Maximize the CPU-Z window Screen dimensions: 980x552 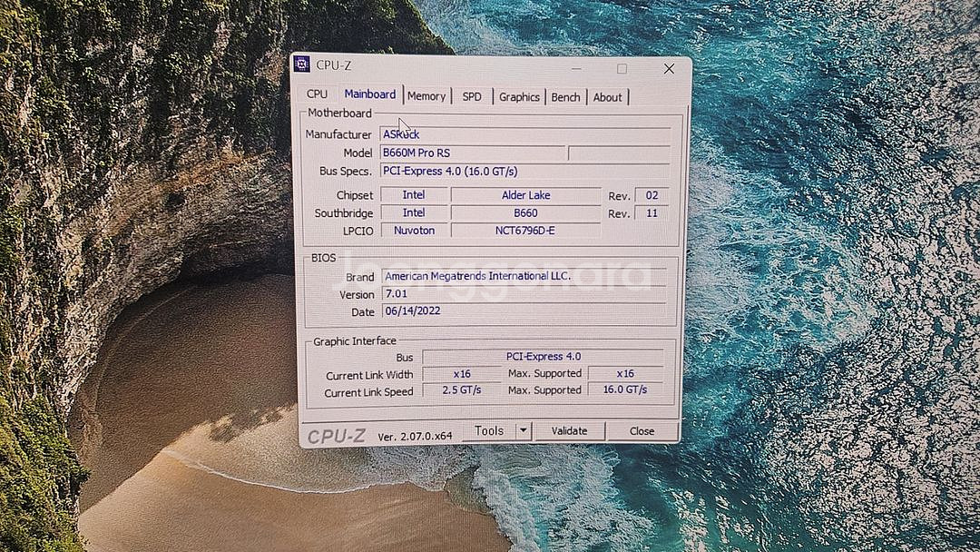(x=622, y=68)
